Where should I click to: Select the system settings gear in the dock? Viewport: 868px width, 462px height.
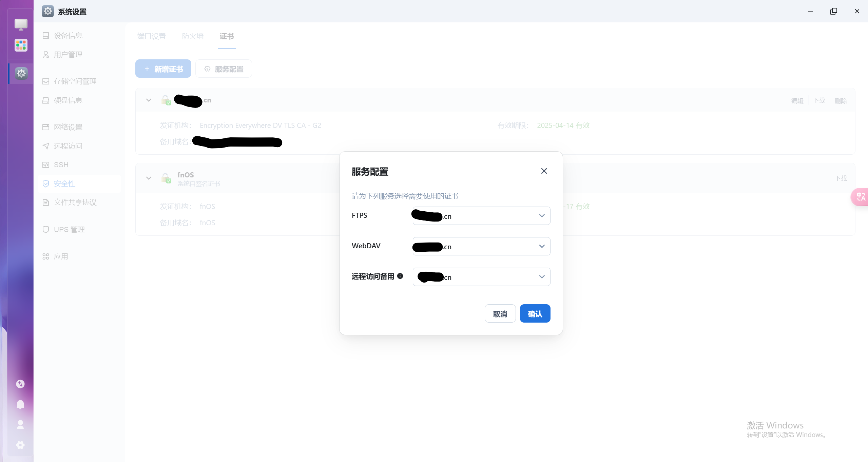pos(21,73)
